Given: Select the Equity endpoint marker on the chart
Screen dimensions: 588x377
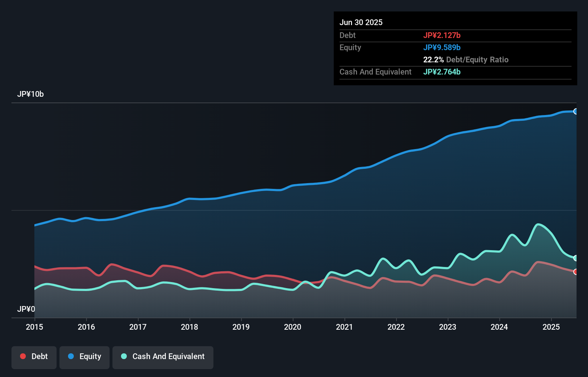Looking at the screenshot, I should click(x=576, y=111).
